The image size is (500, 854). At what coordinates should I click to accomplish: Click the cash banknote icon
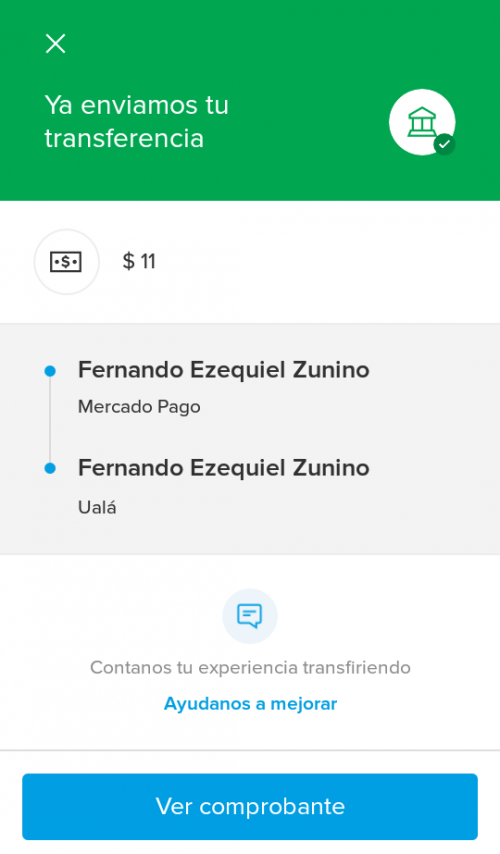click(66, 262)
